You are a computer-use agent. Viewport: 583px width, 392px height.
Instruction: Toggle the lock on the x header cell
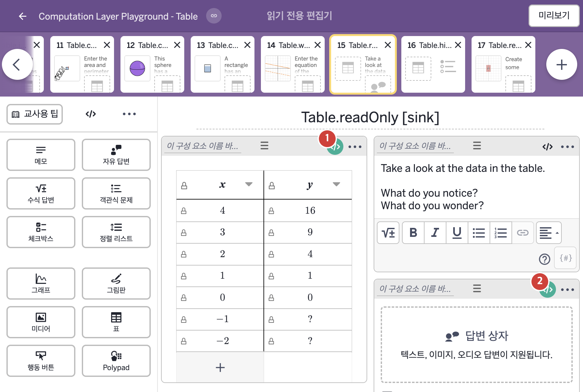pyautogui.click(x=184, y=185)
